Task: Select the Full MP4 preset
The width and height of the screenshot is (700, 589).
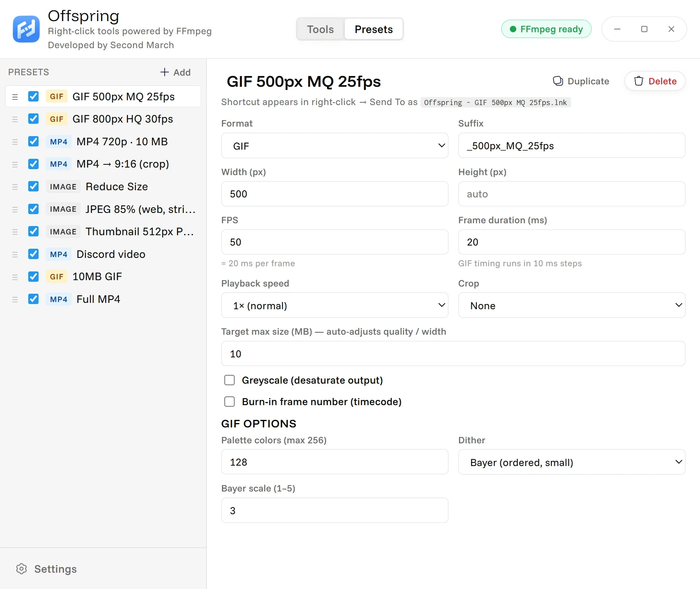Action: [103, 299]
